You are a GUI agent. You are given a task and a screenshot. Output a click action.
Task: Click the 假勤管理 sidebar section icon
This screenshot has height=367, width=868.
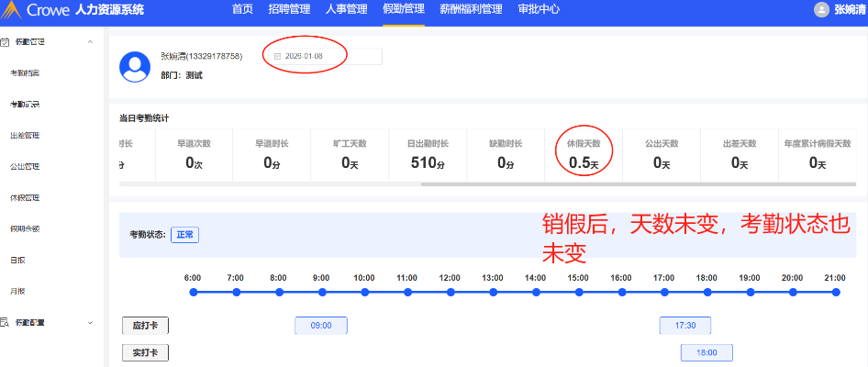6,42
